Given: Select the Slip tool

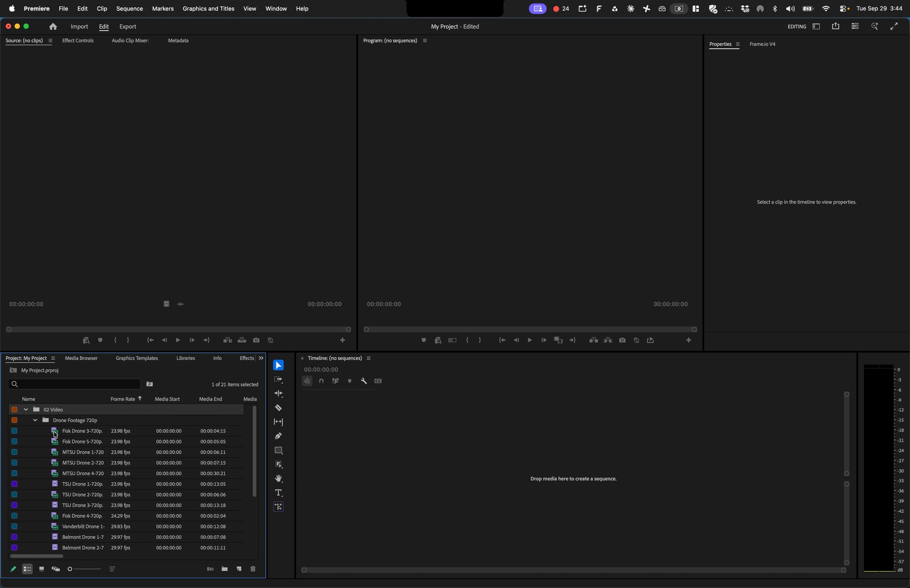Looking at the screenshot, I should pos(278,422).
